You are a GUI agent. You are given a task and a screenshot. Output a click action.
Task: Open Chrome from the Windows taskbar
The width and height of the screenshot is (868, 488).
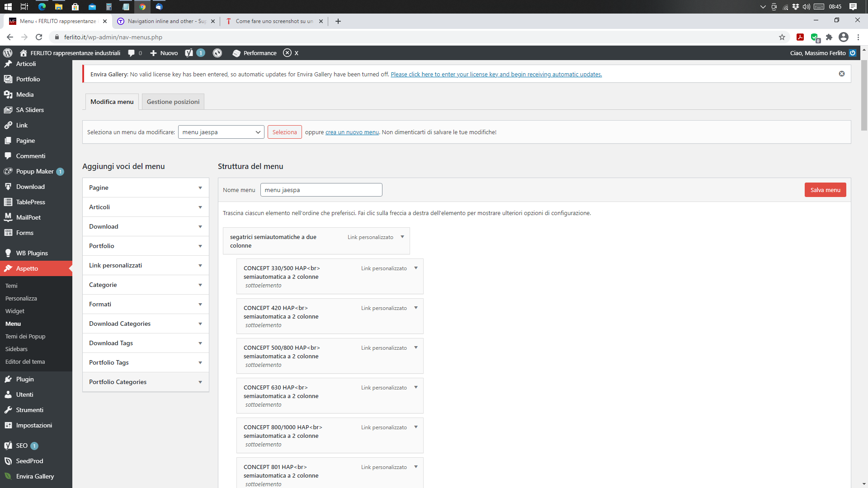pos(142,6)
